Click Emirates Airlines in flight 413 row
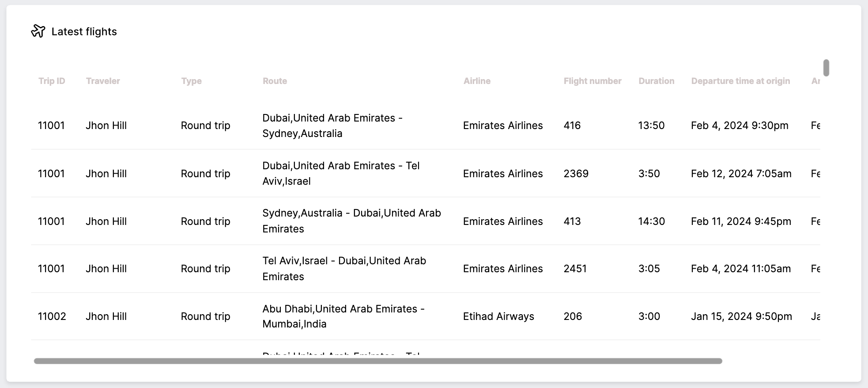The width and height of the screenshot is (868, 388). (503, 221)
